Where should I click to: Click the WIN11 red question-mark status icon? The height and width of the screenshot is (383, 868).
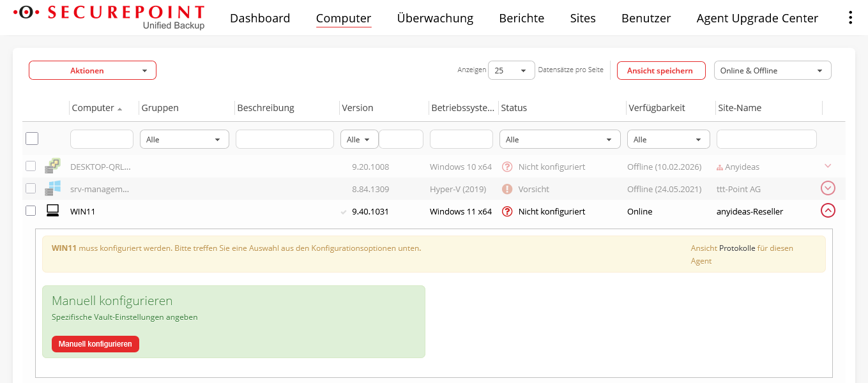[507, 211]
